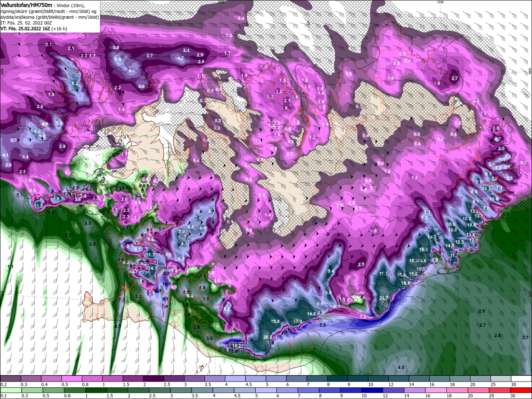This screenshot has height=399, width=532.
Task: Click the 21.7 precipitation value on the map
Action: point(384,298)
